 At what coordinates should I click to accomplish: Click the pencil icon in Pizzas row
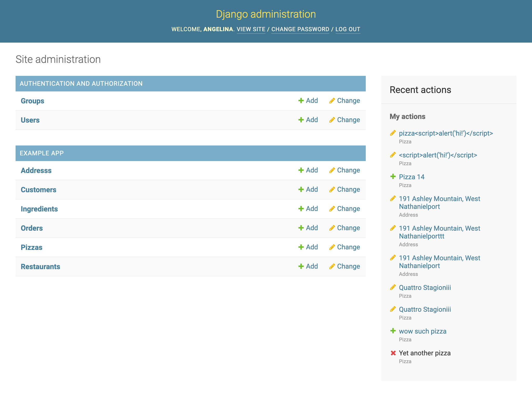click(332, 247)
